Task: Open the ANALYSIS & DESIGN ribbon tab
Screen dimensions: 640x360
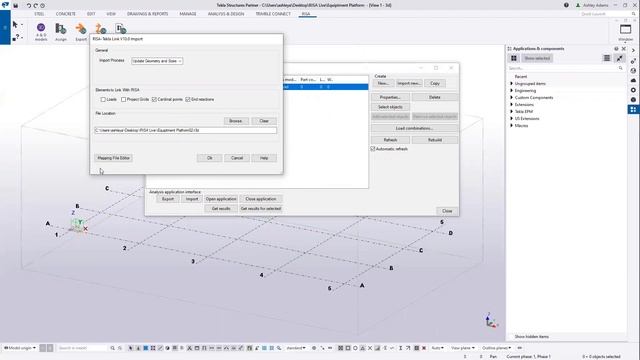Action: (x=226, y=14)
